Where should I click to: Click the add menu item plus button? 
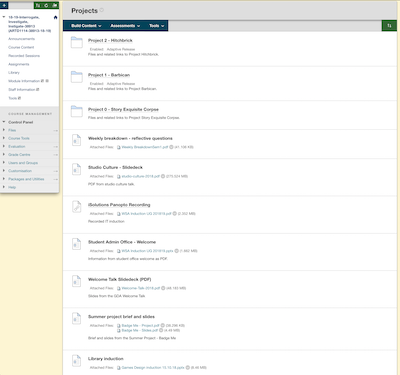point(4,5)
